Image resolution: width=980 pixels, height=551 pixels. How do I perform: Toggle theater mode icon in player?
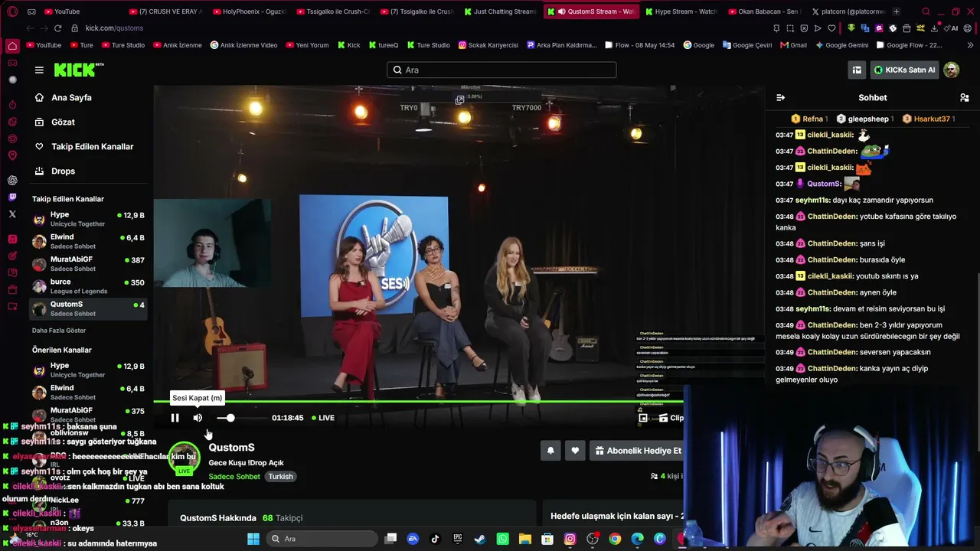[643, 418]
